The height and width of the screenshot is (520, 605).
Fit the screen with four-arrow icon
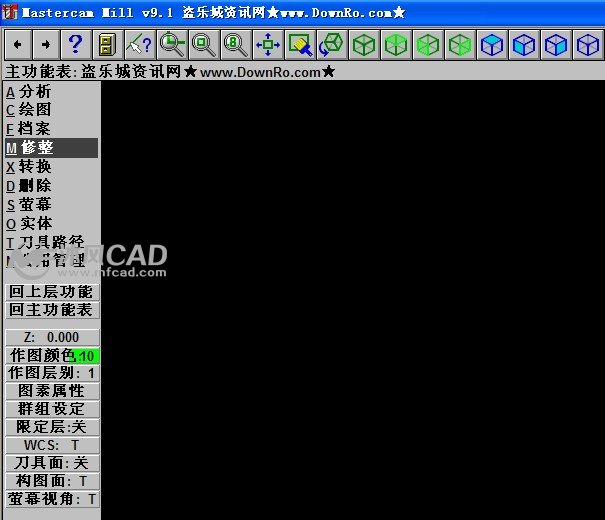coord(268,45)
